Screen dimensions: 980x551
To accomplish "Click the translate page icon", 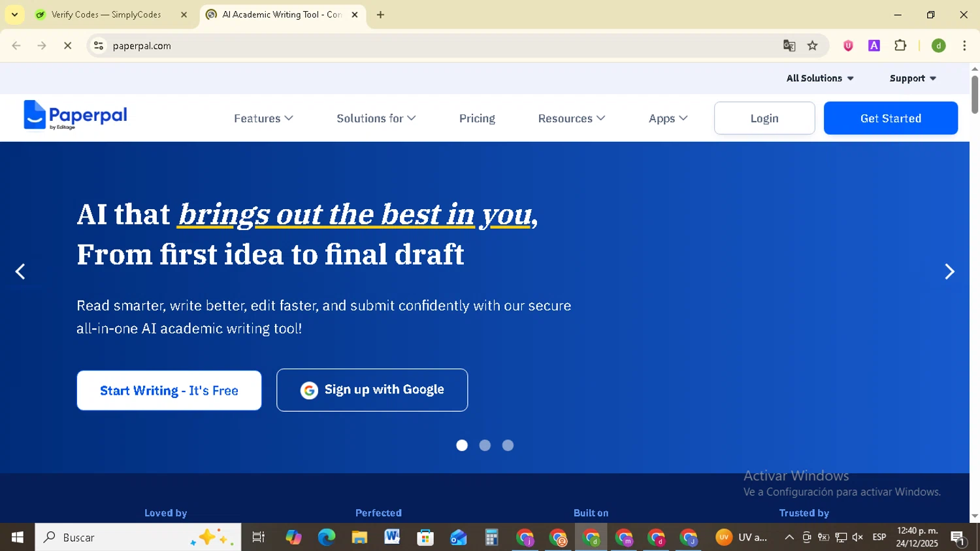I will pos(789,46).
